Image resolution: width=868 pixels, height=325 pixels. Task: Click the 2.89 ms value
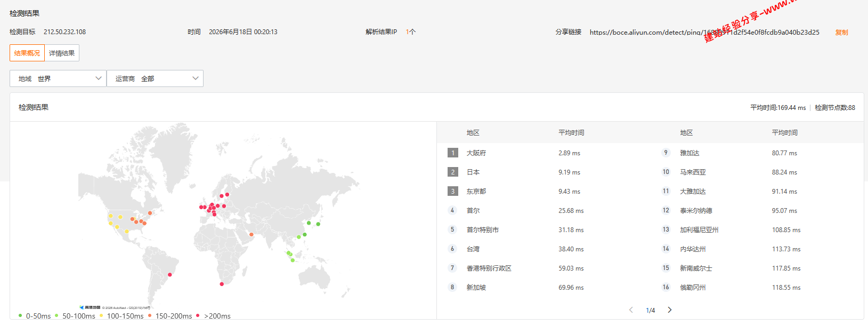569,153
